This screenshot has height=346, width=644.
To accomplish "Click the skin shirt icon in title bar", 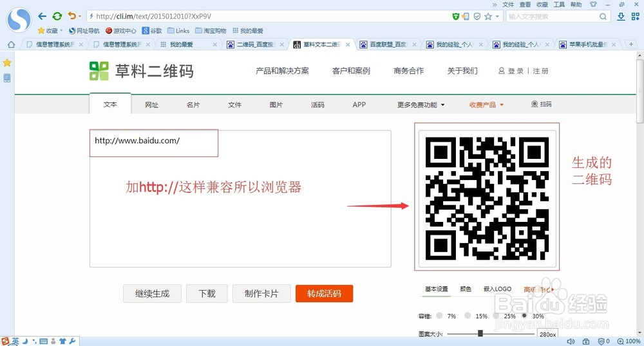I will click(x=593, y=5).
